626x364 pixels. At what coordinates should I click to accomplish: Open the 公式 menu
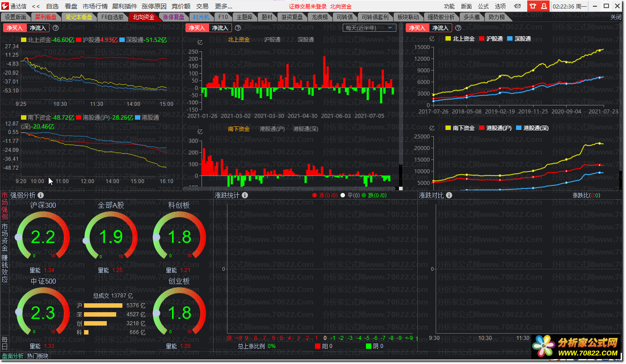tap(483, 6)
